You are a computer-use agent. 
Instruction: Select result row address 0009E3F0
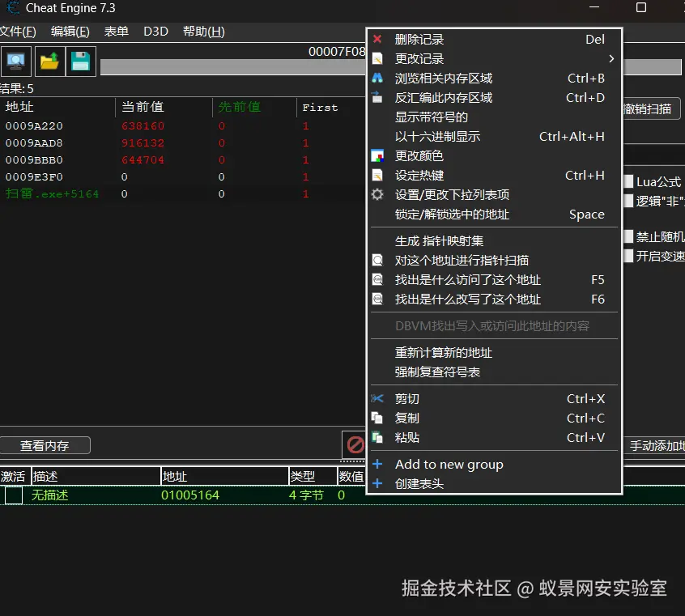(34, 177)
